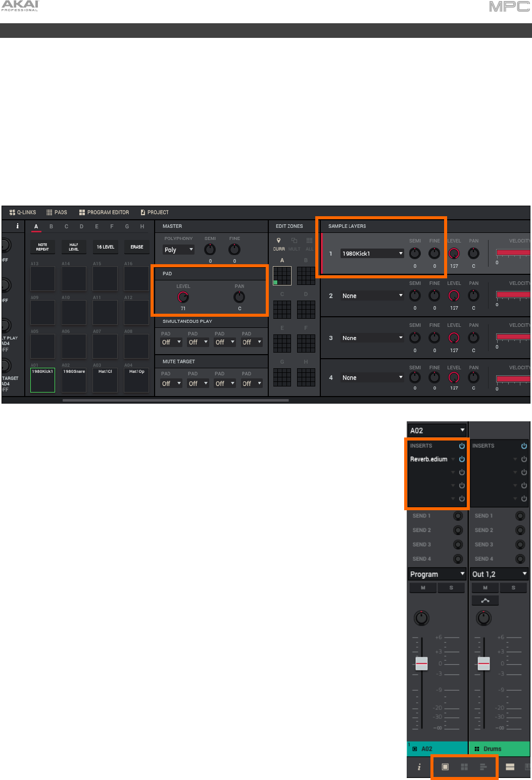
Task: Click the Note Repeat button
Action: [x=42, y=247]
